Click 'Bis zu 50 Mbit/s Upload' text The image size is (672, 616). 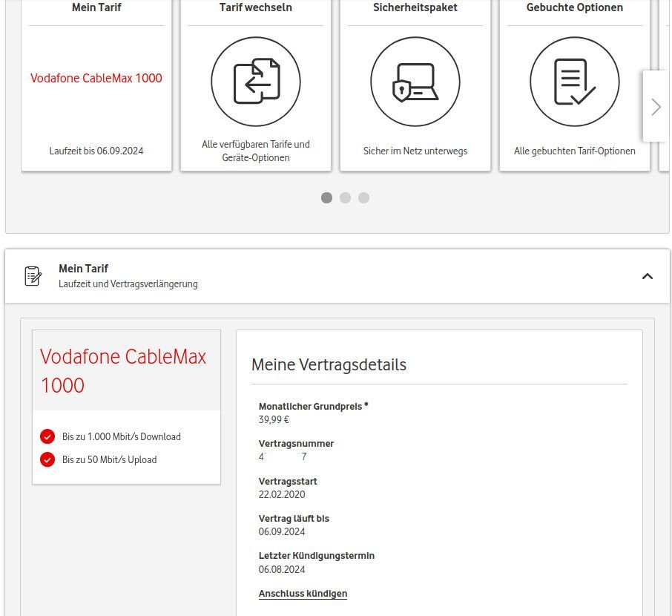pos(109,459)
